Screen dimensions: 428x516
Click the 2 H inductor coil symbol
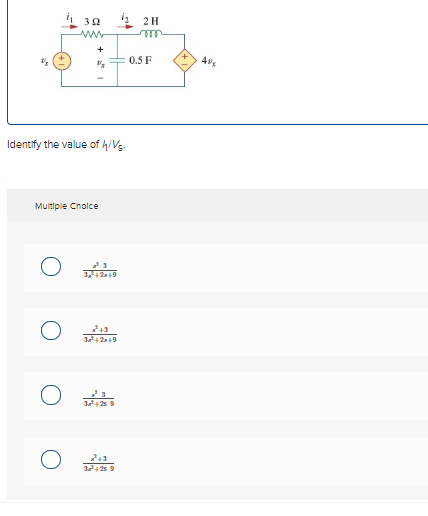pyautogui.click(x=151, y=33)
